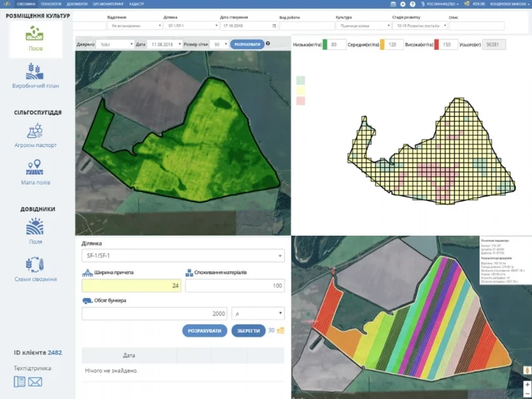Open Схеми сівозміни crop rotation schemes
532x399 pixels.
click(x=35, y=265)
